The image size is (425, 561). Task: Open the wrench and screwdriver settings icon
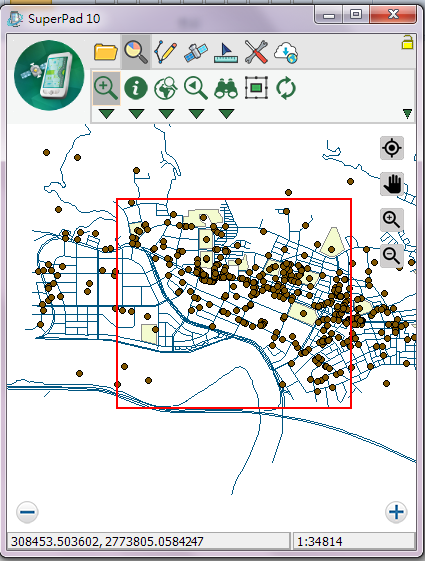(256, 52)
